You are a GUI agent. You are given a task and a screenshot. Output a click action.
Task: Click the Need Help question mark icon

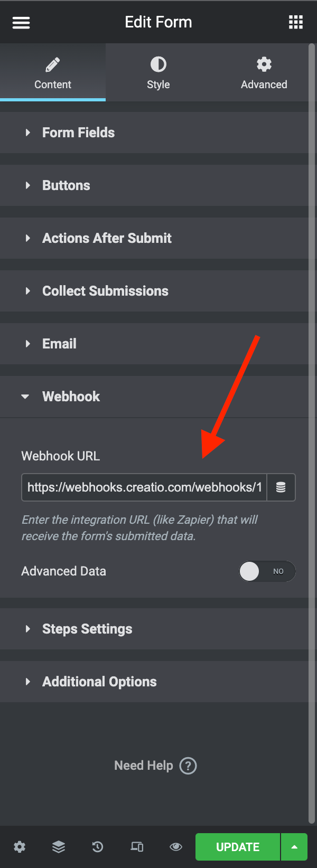pos(188,766)
